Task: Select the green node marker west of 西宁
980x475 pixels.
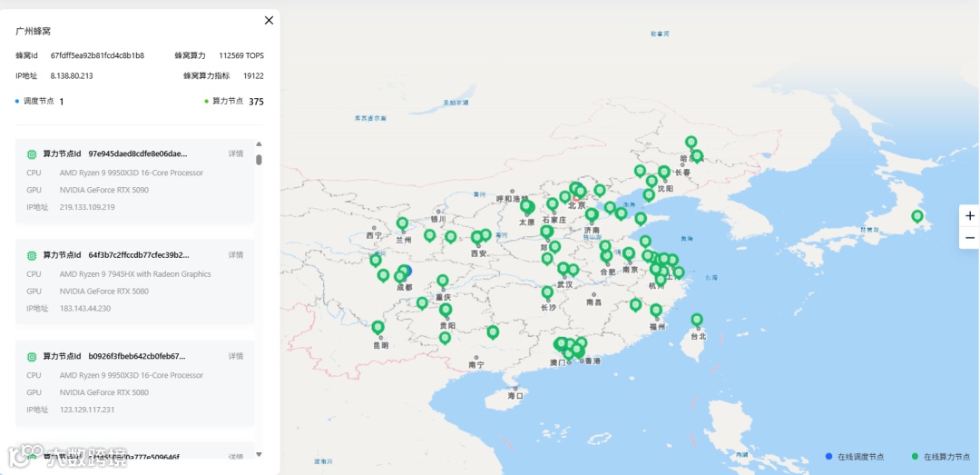Action: point(376,261)
